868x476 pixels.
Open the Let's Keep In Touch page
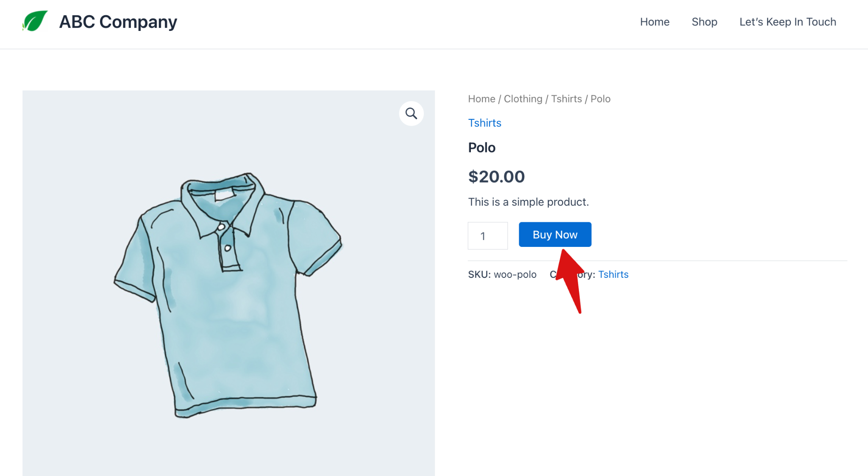click(x=787, y=22)
